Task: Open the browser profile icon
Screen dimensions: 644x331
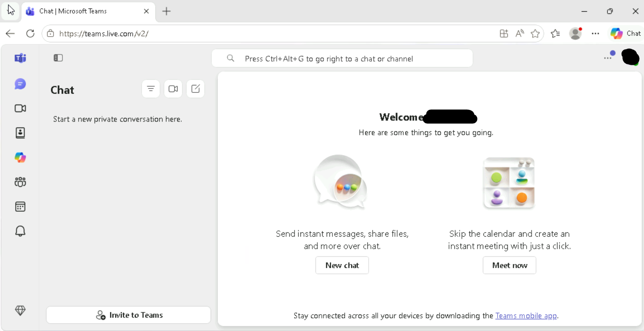Action: pyautogui.click(x=576, y=34)
